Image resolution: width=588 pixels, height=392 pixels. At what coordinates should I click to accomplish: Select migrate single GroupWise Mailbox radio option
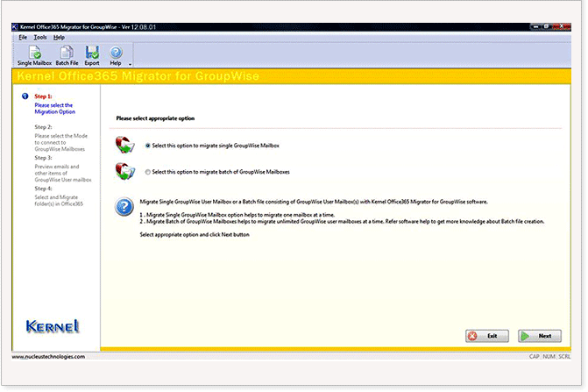(x=148, y=146)
